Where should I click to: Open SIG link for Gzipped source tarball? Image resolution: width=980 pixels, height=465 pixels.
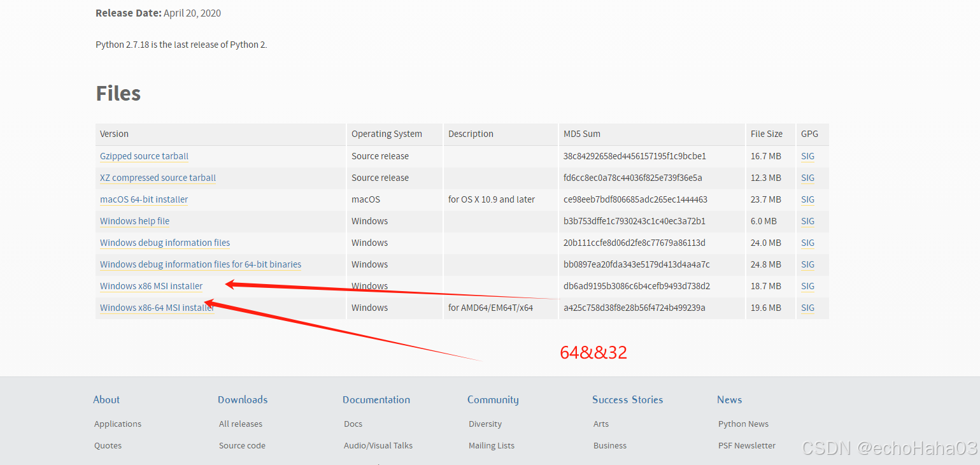tap(807, 156)
